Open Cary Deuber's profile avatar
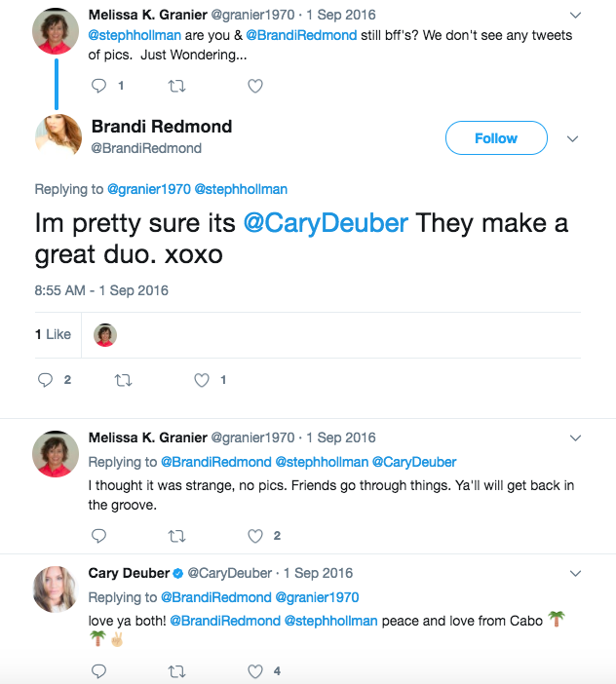This screenshot has height=684, width=616. [x=57, y=589]
